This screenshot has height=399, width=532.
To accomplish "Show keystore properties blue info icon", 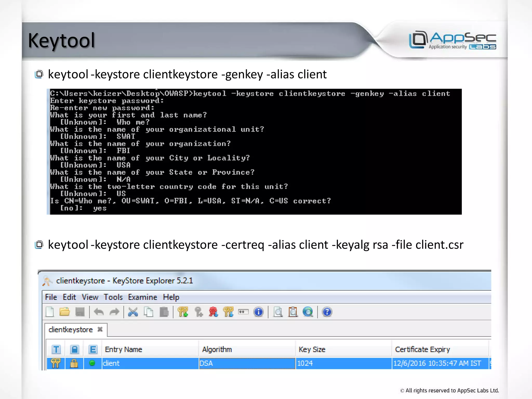I will 259,312.
